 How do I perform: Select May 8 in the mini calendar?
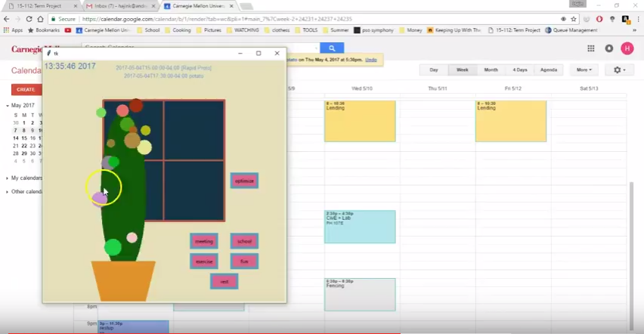24,130
